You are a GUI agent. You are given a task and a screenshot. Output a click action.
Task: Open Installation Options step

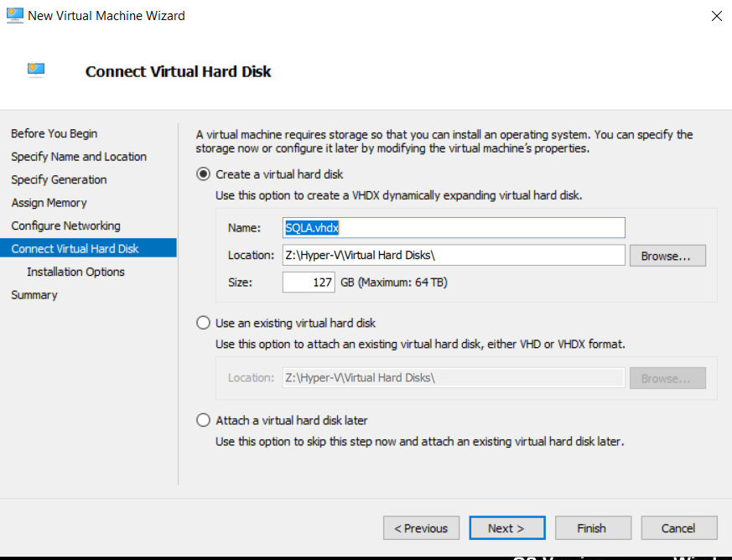pos(75,272)
